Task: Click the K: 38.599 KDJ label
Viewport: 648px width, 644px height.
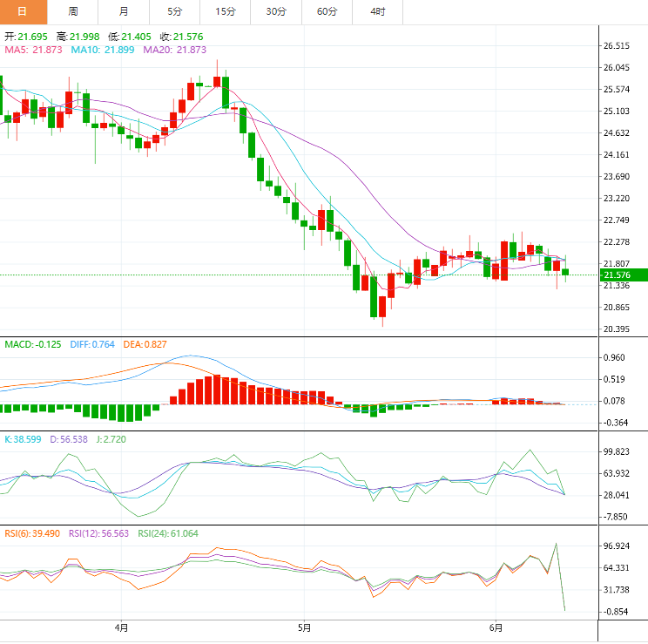Action: click(x=23, y=439)
